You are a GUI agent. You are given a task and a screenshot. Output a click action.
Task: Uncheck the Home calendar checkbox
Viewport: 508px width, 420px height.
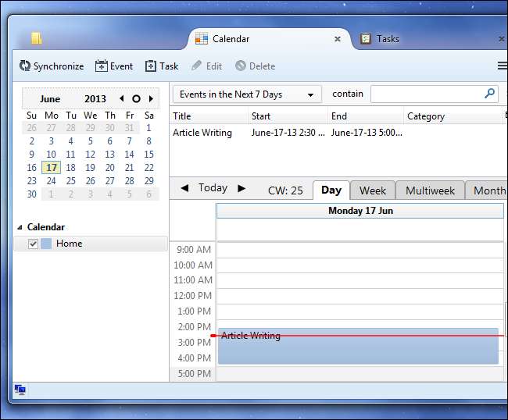pos(33,244)
